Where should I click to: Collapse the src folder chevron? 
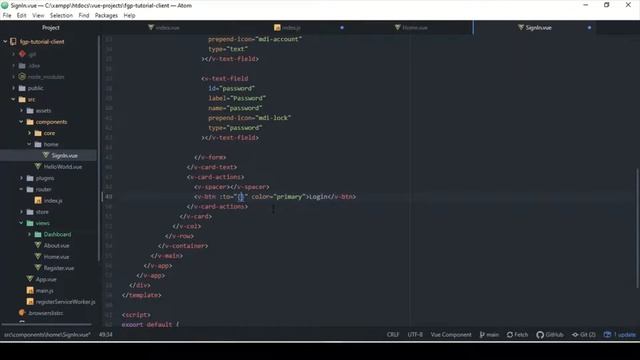13,99
